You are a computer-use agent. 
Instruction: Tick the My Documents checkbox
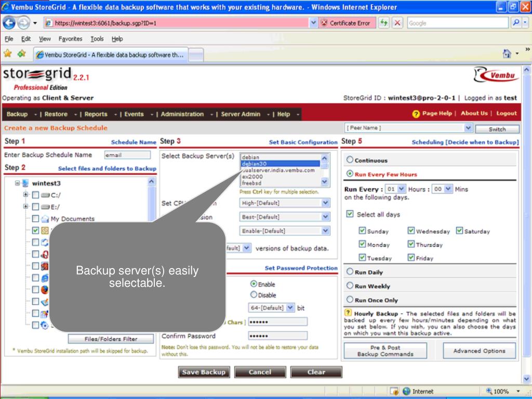pyautogui.click(x=35, y=219)
